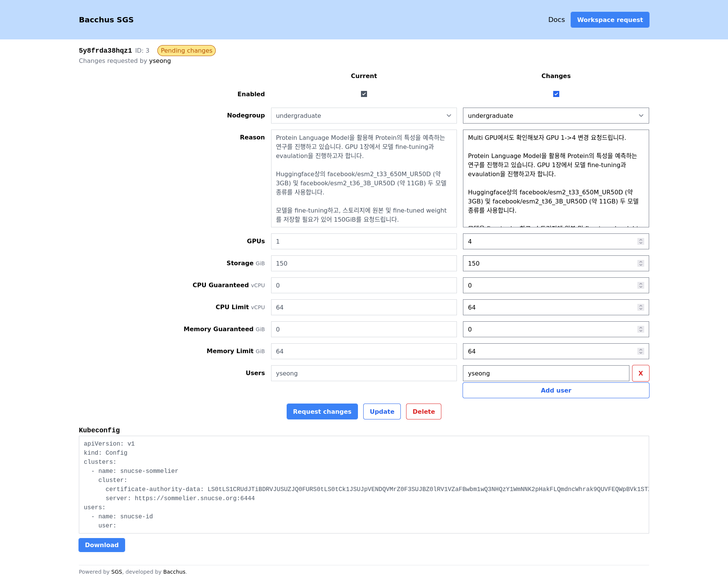This screenshot has width=728, height=582.
Task: Click the Request changes button
Action: tap(322, 411)
